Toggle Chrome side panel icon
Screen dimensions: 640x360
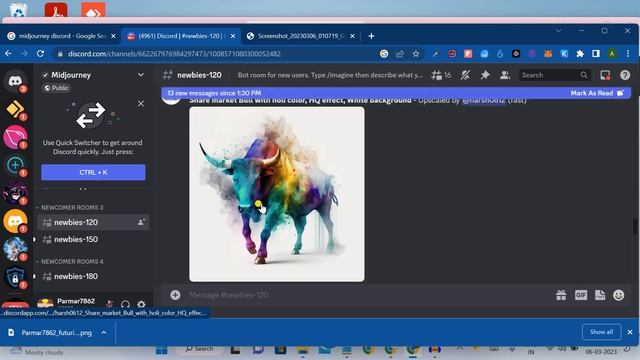coord(596,54)
